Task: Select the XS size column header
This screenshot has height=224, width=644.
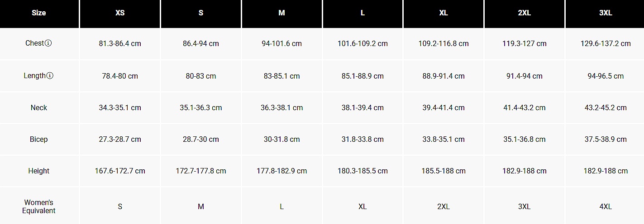Action: (x=120, y=14)
